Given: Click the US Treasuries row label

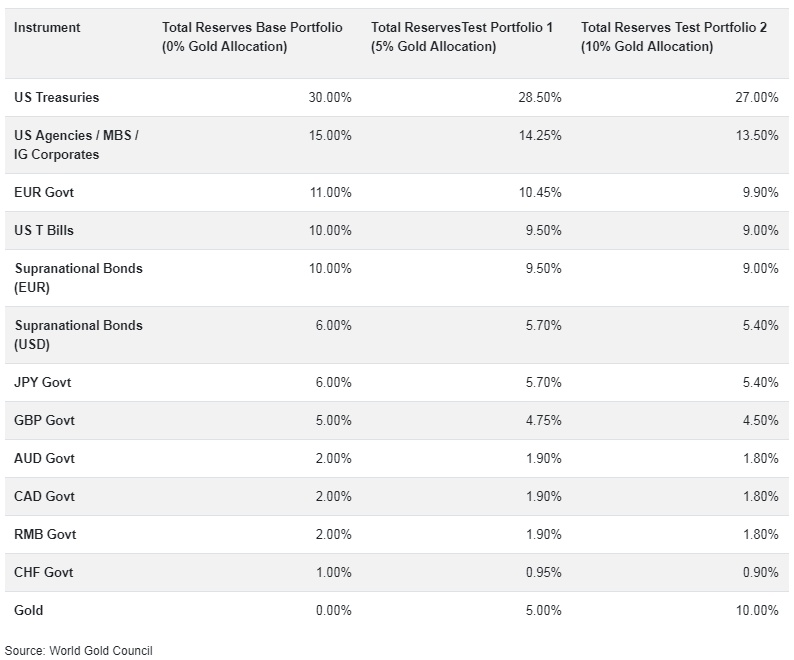Looking at the screenshot, I should tap(57, 98).
